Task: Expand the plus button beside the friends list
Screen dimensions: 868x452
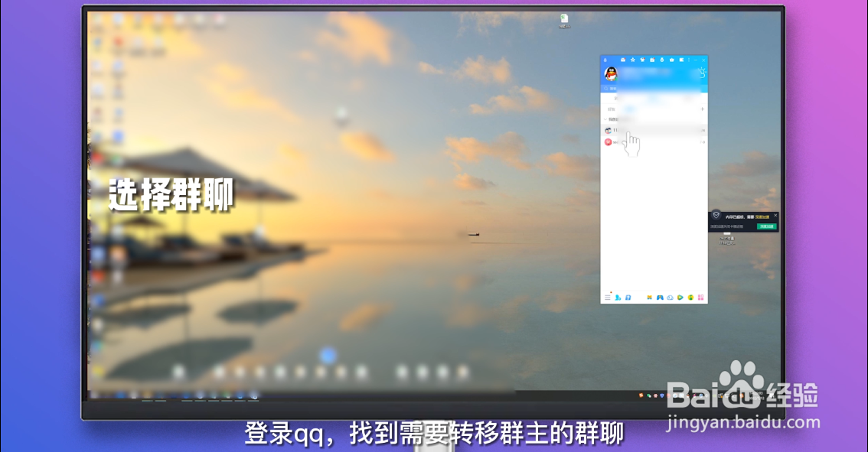Action: click(x=701, y=109)
